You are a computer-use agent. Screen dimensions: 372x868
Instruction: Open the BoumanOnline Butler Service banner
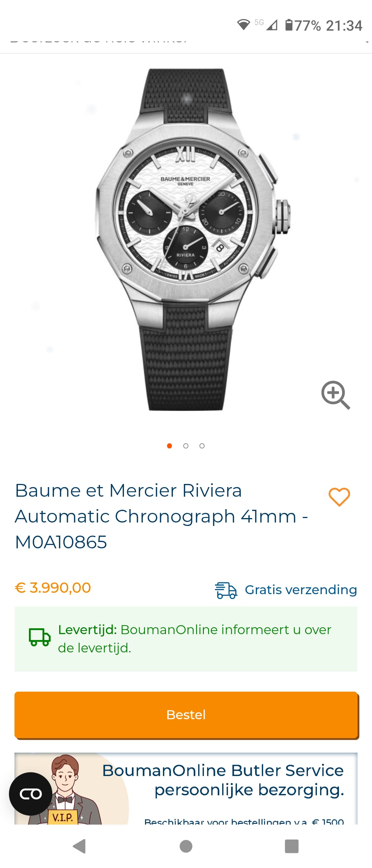pos(186,789)
